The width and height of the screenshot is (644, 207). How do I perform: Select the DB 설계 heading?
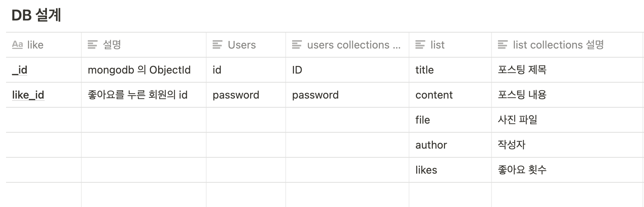tap(36, 15)
